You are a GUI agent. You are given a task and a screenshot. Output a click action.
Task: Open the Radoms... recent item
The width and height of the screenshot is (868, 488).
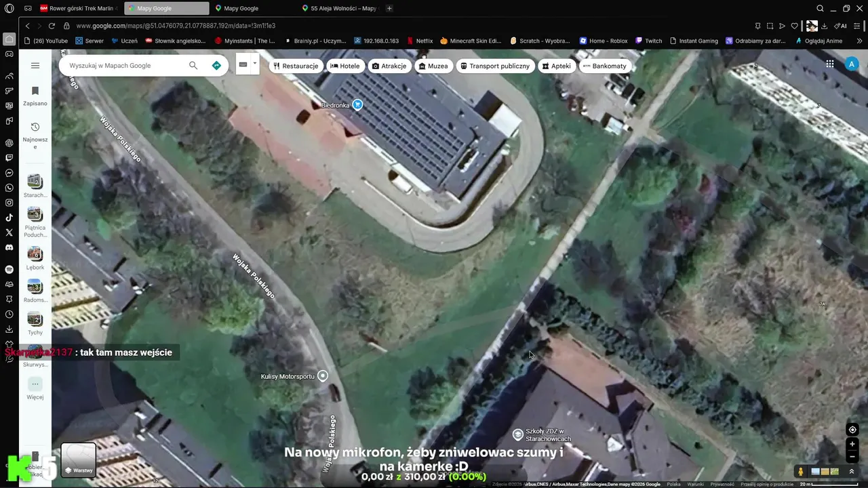coord(35,291)
